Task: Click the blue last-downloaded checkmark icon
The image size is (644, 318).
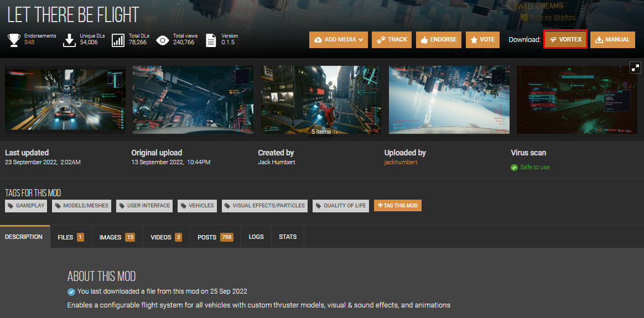Action: [71, 292]
